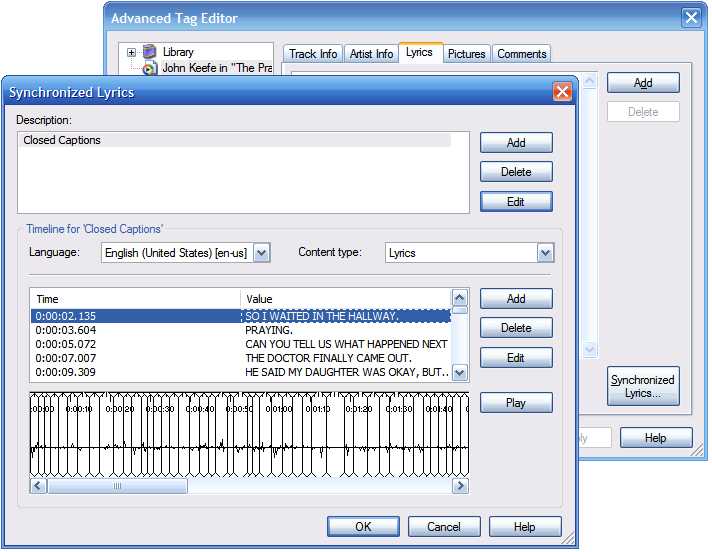Delete the selected timeline entry
Image resolution: width=712 pixels, height=552 pixels.
tap(516, 328)
